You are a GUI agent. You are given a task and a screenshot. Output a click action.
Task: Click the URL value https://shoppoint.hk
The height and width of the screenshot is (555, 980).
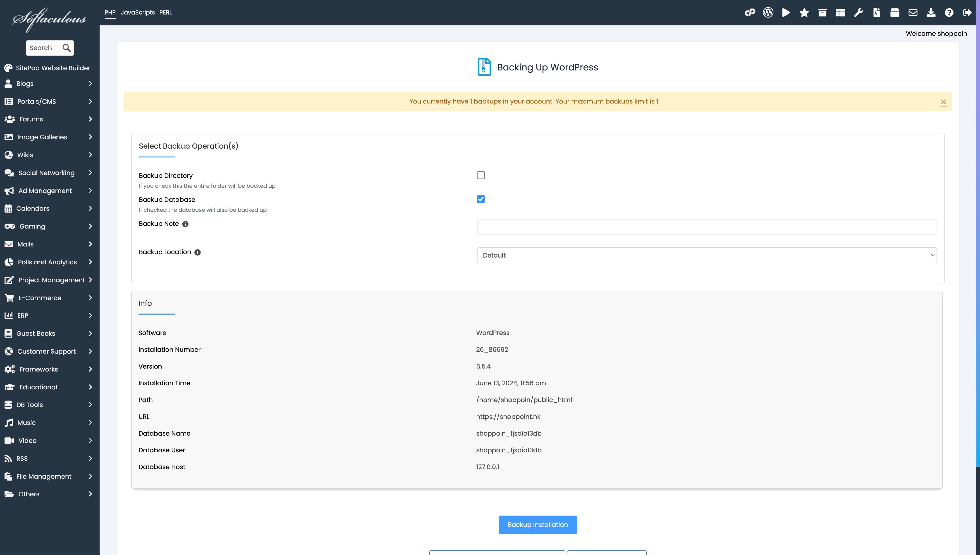[508, 417]
